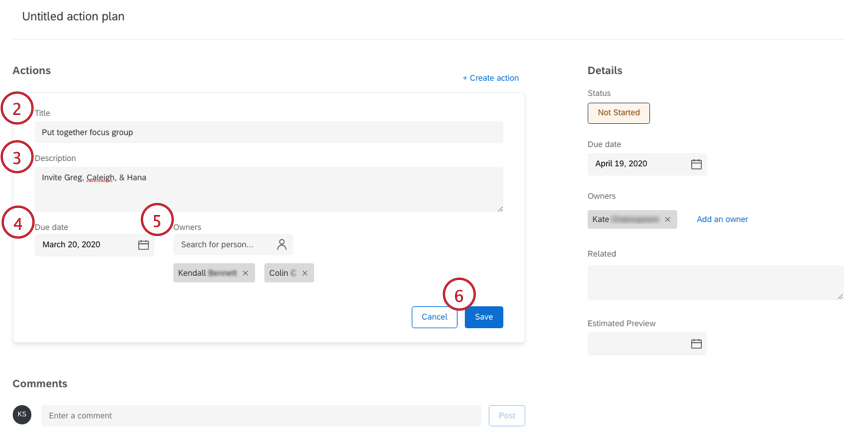Click Add an owner link
850x436 pixels.
722,219
